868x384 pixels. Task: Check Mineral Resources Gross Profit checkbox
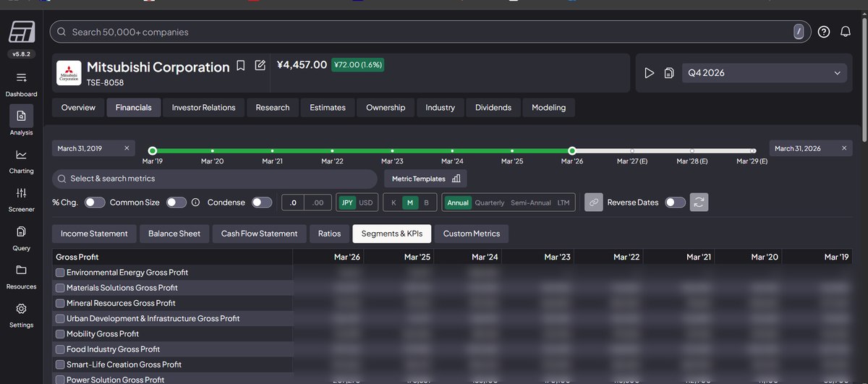point(61,303)
